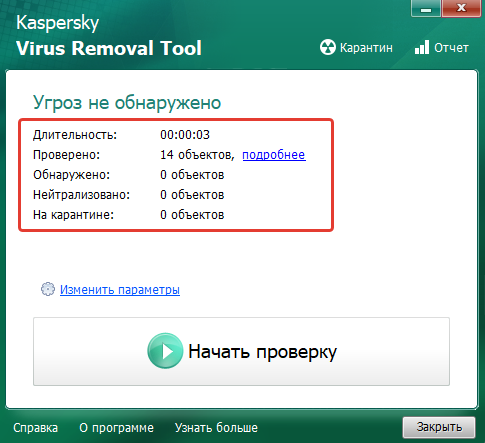Click the Угроз не обнаружено heading
This screenshot has height=443, width=485.
(127, 102)
